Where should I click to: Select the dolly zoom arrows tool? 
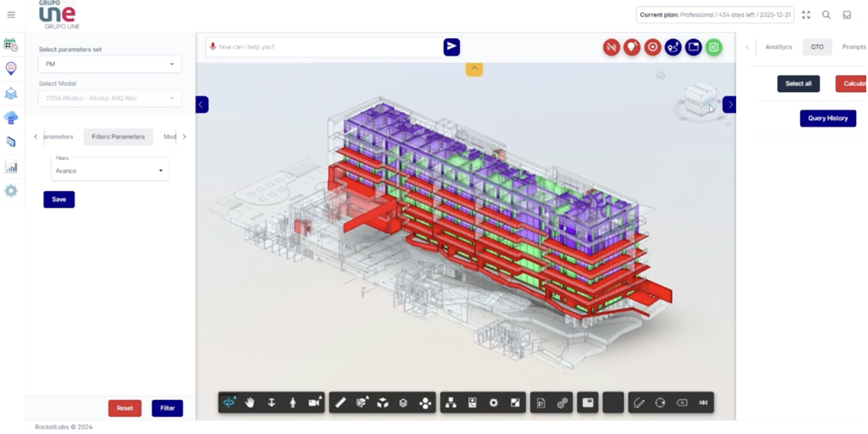pyautogui.click(x=271, y=403)
